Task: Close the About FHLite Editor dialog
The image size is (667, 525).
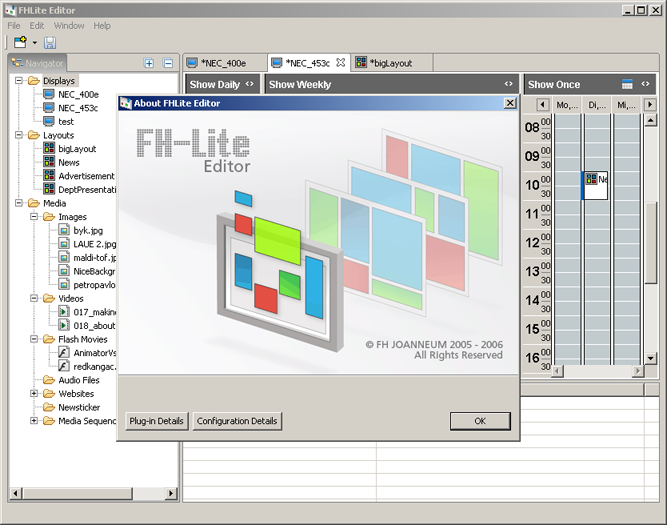Action: (x=510, y=103)
